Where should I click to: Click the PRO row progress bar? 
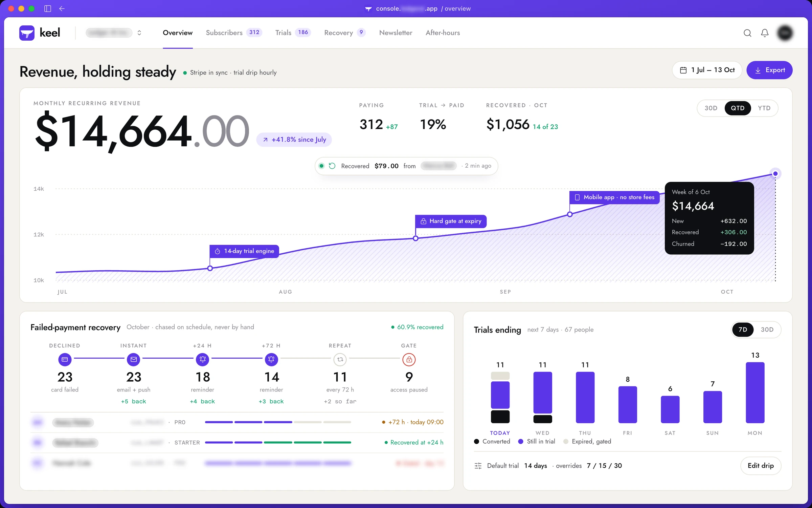click(x=278, y=422)
